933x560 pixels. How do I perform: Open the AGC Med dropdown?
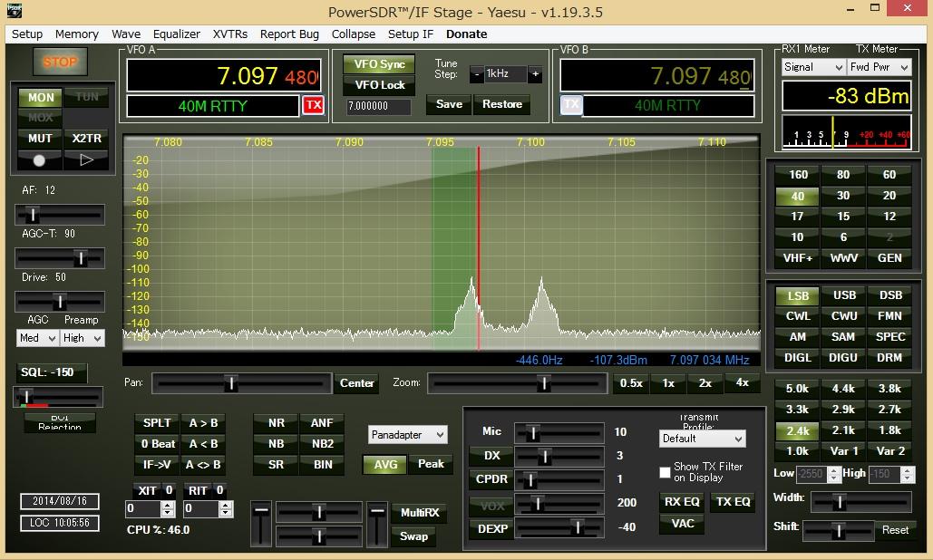[37, 338]
